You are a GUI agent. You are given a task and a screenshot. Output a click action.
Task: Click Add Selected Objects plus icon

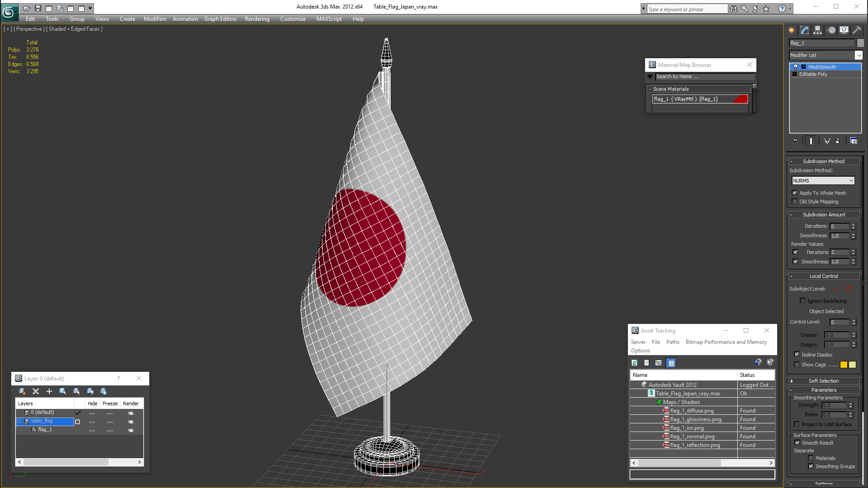pyautogui.click(x=49, y=391)
